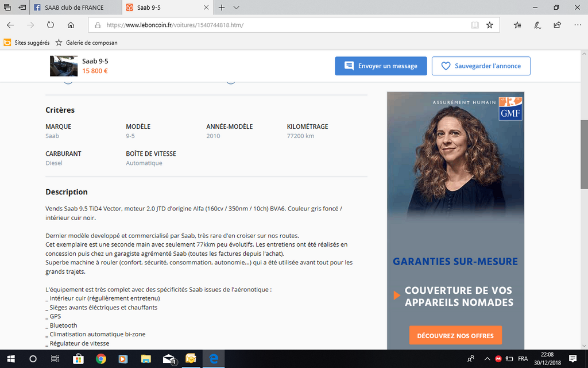Click Sauvegarder l'annonce button
Screen dimensions: 588x368
tap(481, 66)
